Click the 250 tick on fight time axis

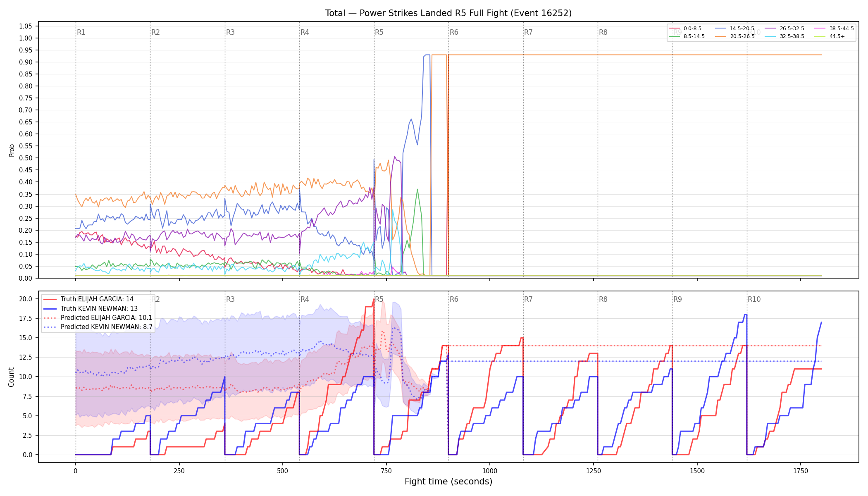179,471
